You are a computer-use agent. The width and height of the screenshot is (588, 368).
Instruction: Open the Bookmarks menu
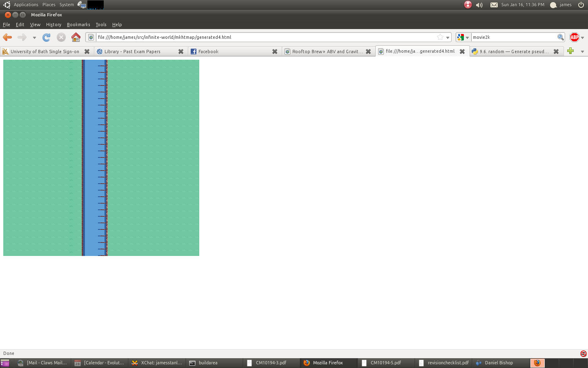pyautogui.click(x=78, y=25)
